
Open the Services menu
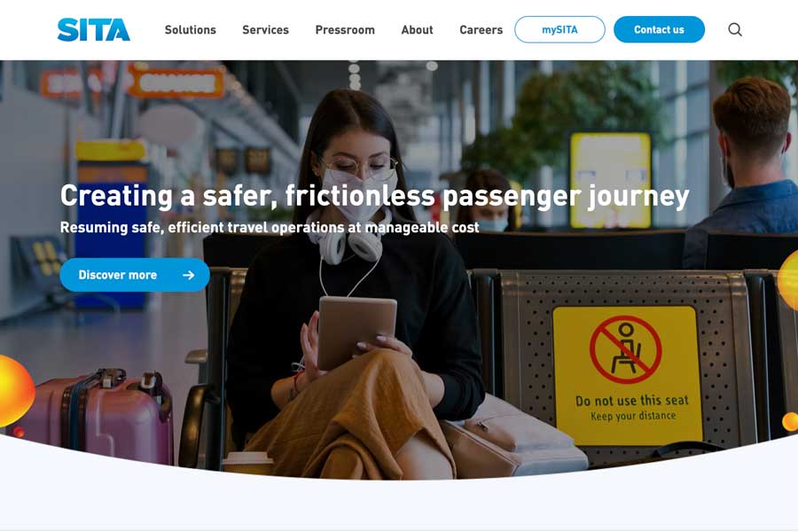point(266,29)
